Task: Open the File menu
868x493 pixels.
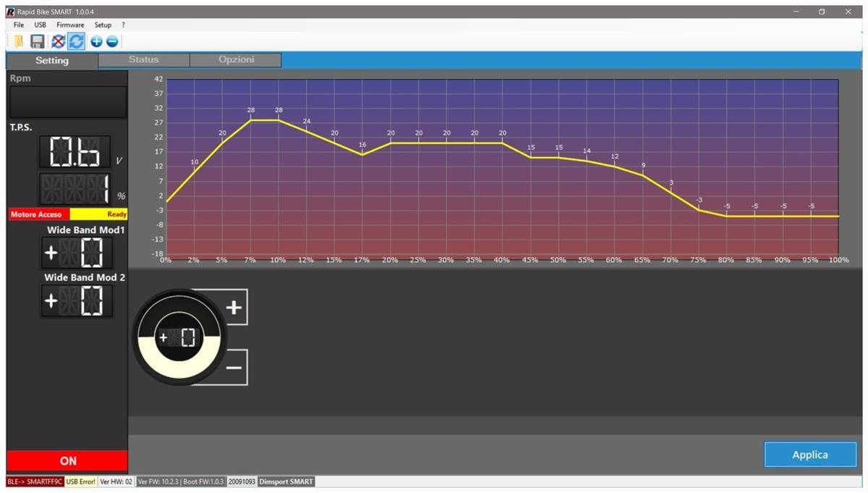Action: click(x=19, y=25)
